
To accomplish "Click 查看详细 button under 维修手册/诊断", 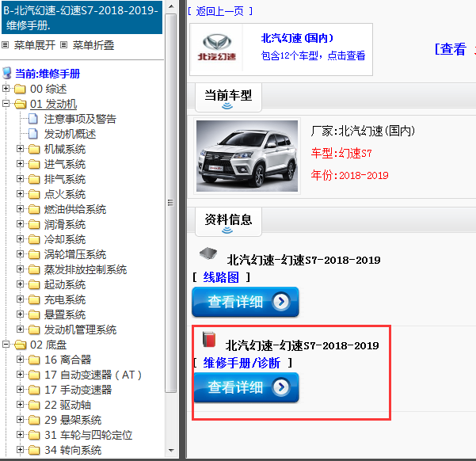I will 246,387.
